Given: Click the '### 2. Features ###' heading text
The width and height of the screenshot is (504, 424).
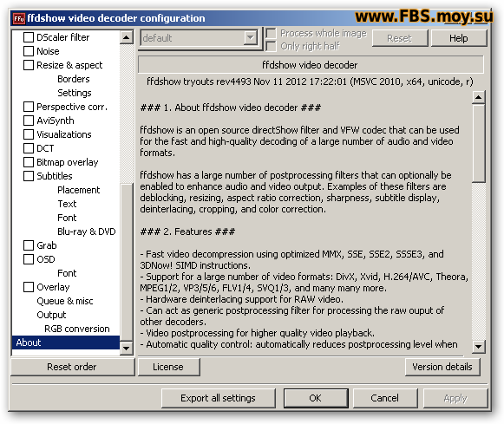Looking at the screenshot, I should point(187,232).
